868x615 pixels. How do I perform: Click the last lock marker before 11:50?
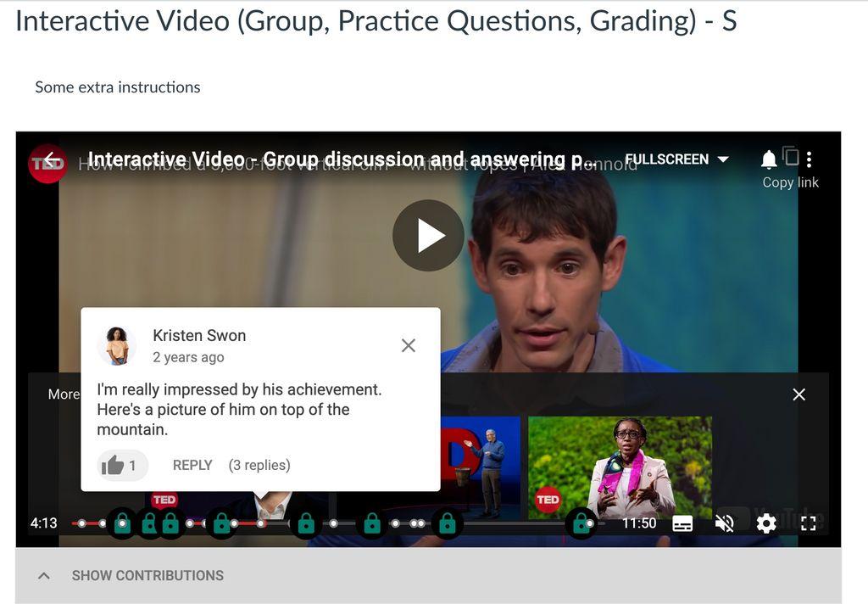coord(580,523)
